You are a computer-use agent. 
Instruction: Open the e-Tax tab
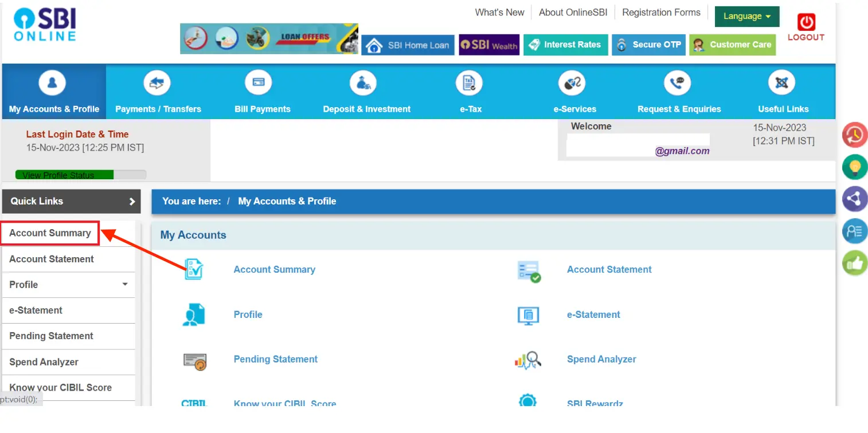(471, 91)
